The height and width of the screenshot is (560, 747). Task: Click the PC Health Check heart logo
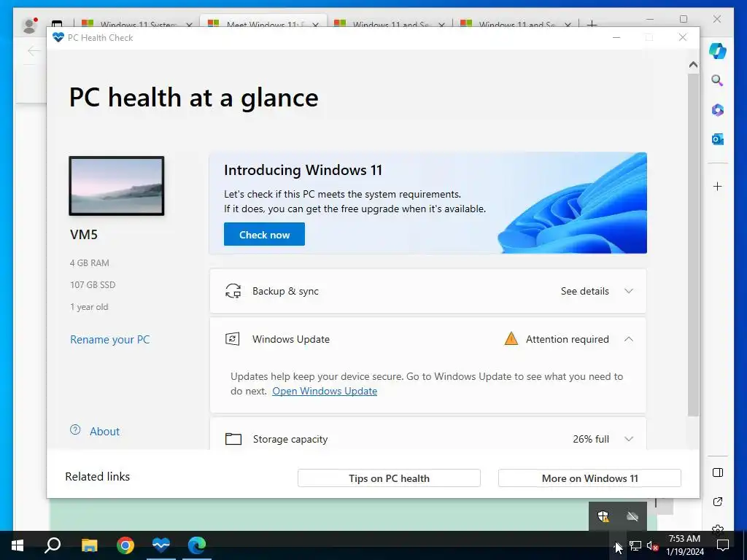58,37
